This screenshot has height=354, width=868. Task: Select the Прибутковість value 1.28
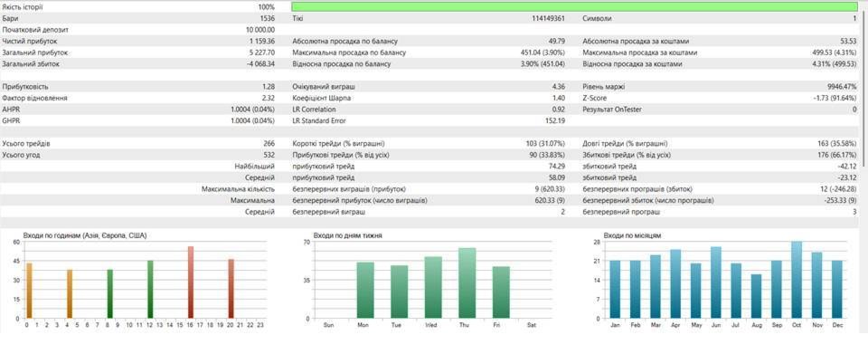tap(269, 86)
